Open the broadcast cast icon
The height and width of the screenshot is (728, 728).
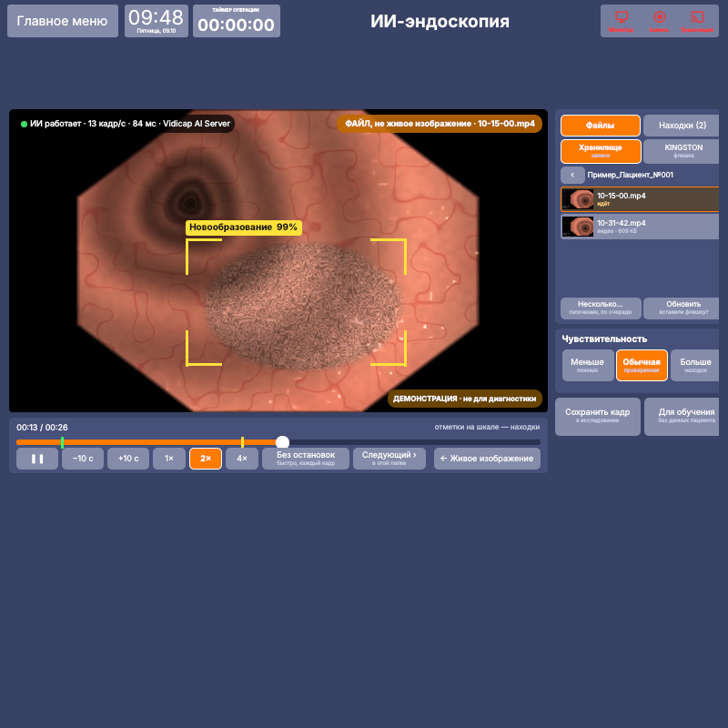coord(697,21)
